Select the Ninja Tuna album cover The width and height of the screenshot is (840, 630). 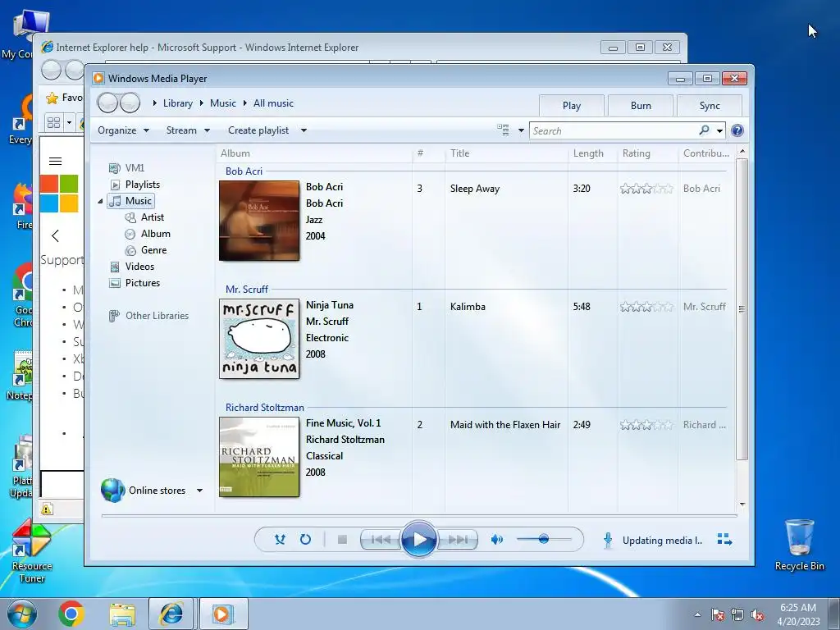coord(259,339)
